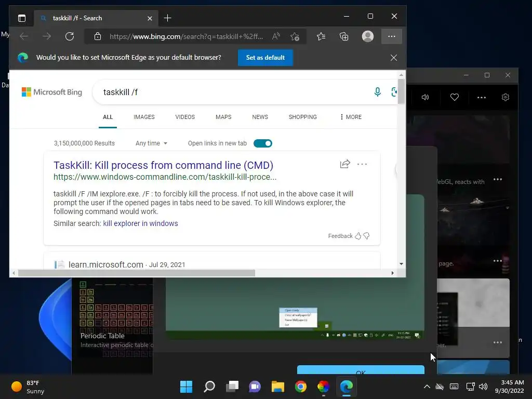Dismiss the default browser prompt

point(394,58)
